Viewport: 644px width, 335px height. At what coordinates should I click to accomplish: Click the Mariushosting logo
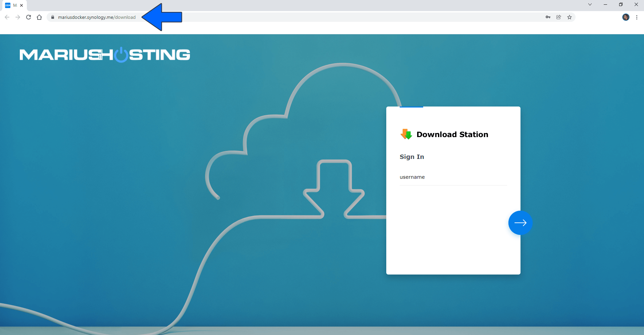point(105,55)
